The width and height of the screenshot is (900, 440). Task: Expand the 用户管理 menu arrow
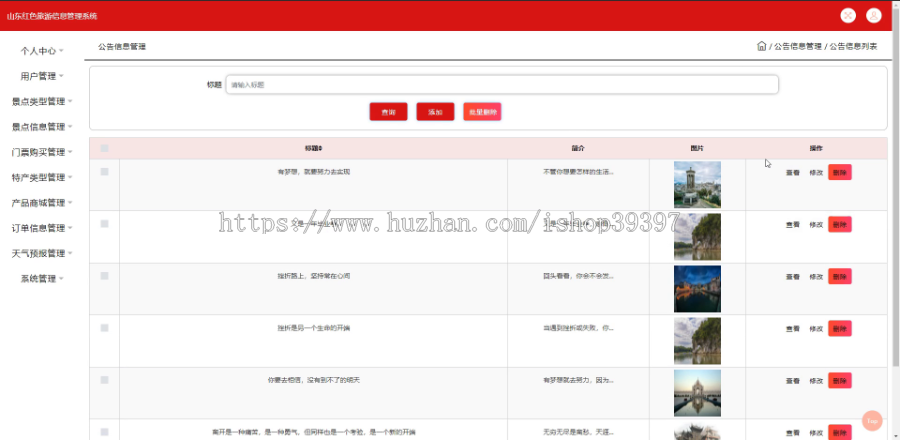click(61, 76)
